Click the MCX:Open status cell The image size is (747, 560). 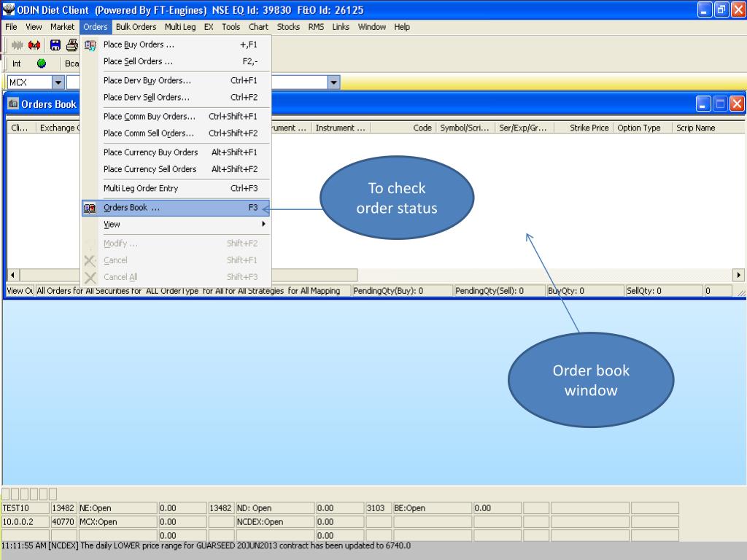click(117, 522)
